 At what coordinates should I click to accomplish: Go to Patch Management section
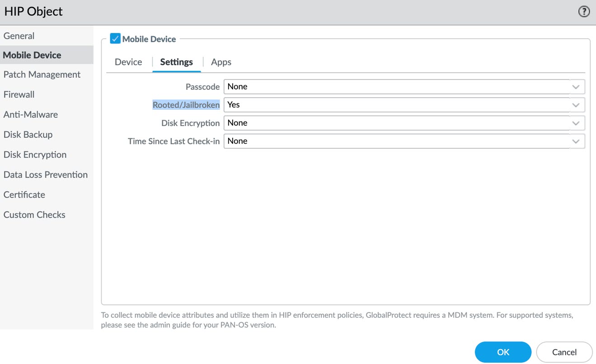click(x=42, y=75)
